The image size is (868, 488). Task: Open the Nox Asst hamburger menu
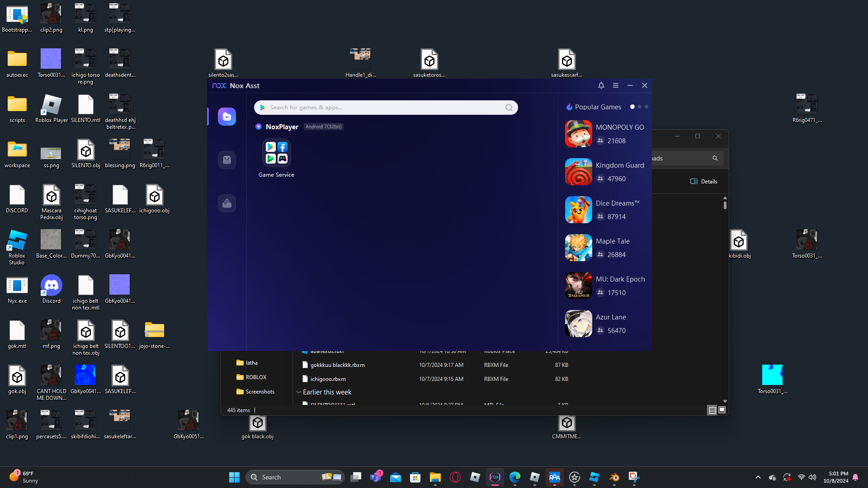616,85
